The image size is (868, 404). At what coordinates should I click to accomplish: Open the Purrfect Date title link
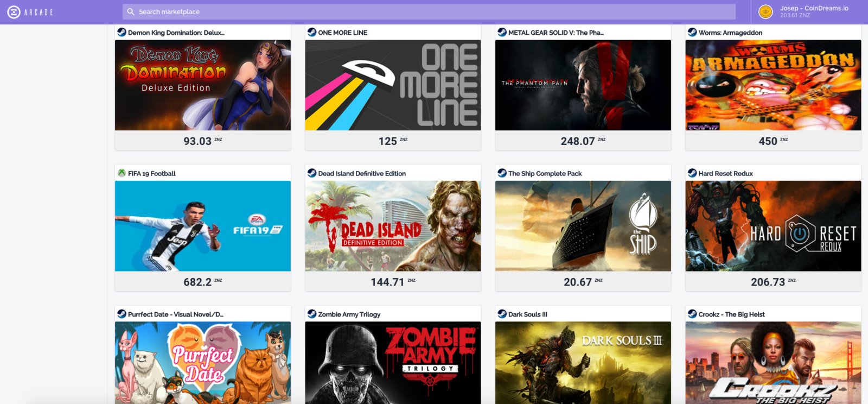(x=176, y=314)
